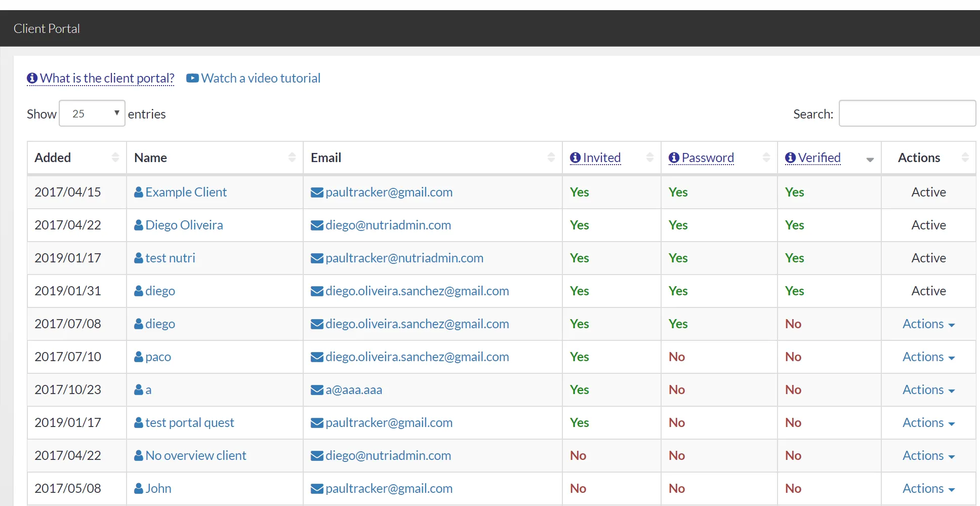
Task: Open the Show entries dropdown
Action: 92,113
